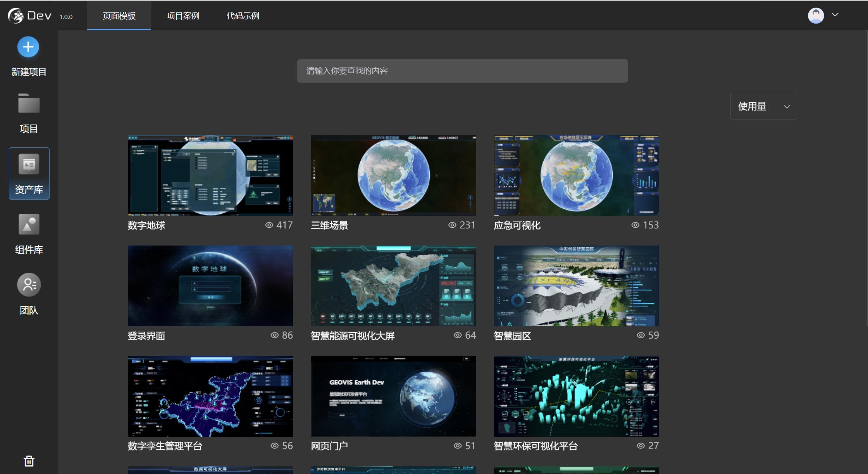Click the 网页门户 title text
The width and height of the screenshot is (868, 474).
point(329,446)
